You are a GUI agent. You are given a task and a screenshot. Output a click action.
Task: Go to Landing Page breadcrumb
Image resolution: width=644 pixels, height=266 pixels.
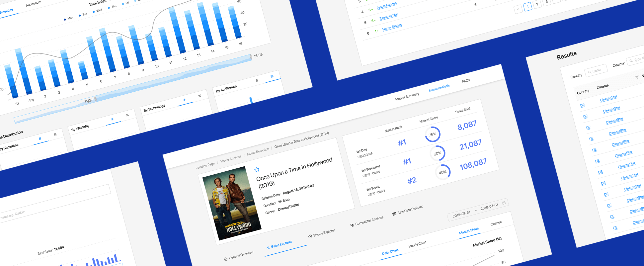click(205, 165)
